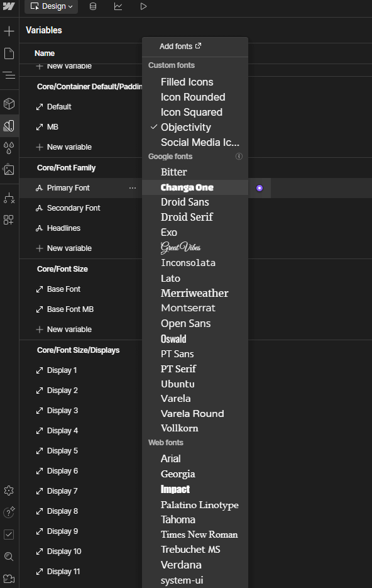Open the Primary Font more options ellipsis
The height and width of the screenshot is (588, 372).
(132, 188)
